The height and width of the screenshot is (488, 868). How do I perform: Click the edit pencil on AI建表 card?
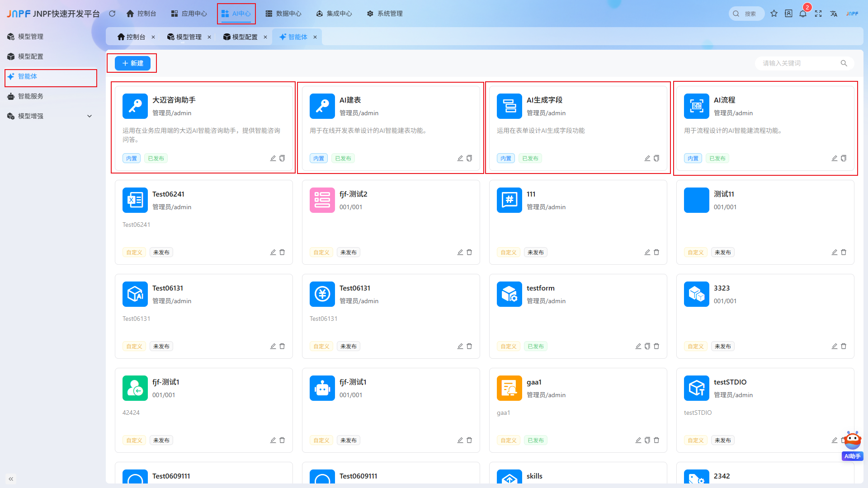[460, 158]
